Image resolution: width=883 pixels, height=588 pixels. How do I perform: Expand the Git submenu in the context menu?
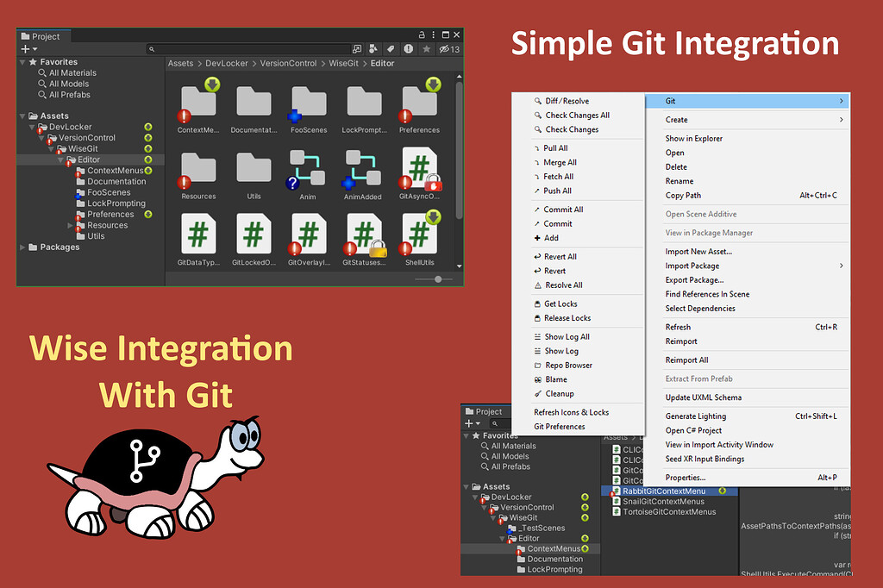[671, 101]
